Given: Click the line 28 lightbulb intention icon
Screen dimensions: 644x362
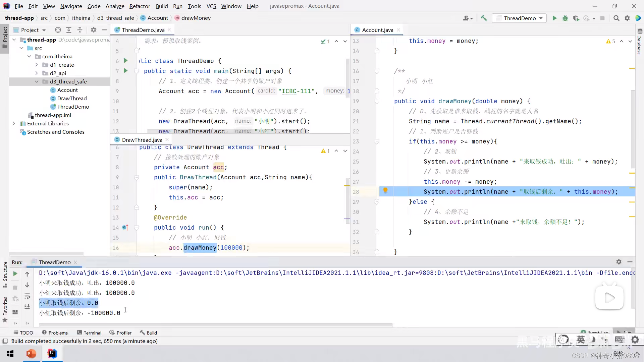Looking at the screenshot, I should [x=385, y=191].
